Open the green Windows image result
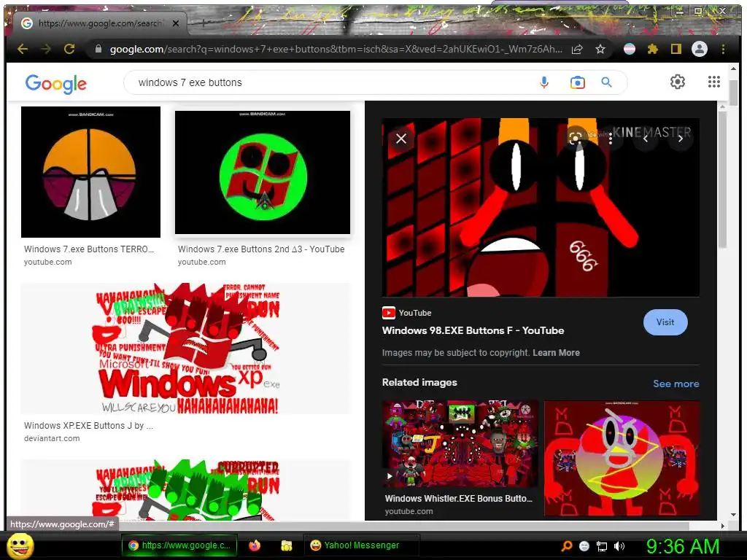Viewport: 747px width, 560px height. tap(186, 489)
